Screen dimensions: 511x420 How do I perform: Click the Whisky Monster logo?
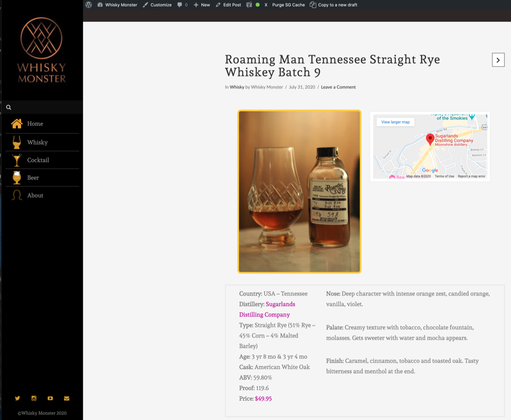coord(41,50)
